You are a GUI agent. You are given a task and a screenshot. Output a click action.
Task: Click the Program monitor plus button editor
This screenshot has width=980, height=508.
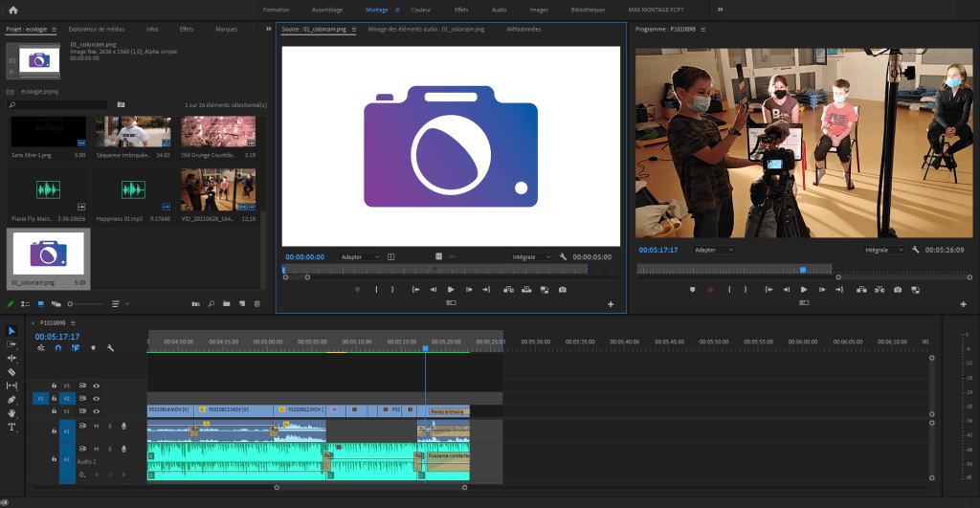pyautogui.click(x=962, y=304)
